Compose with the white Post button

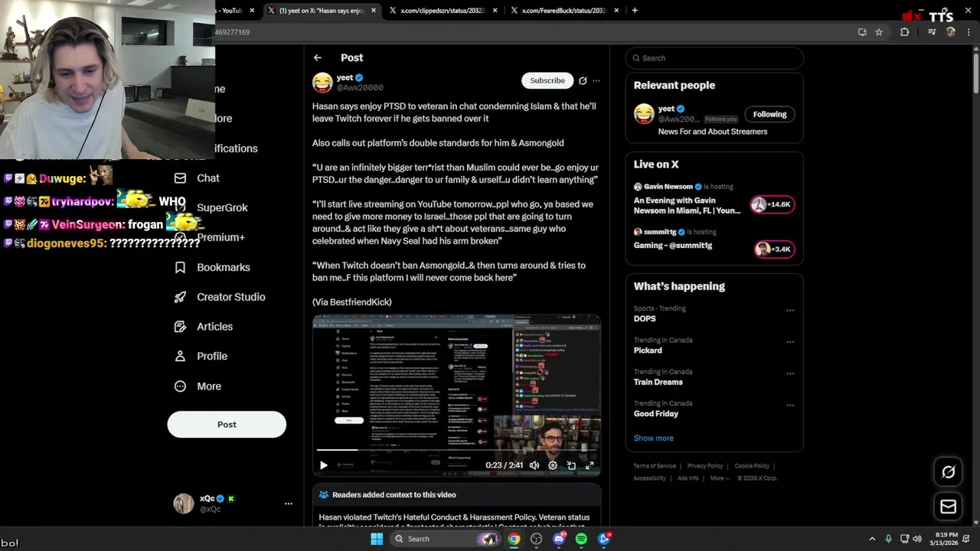pos(227,424)
